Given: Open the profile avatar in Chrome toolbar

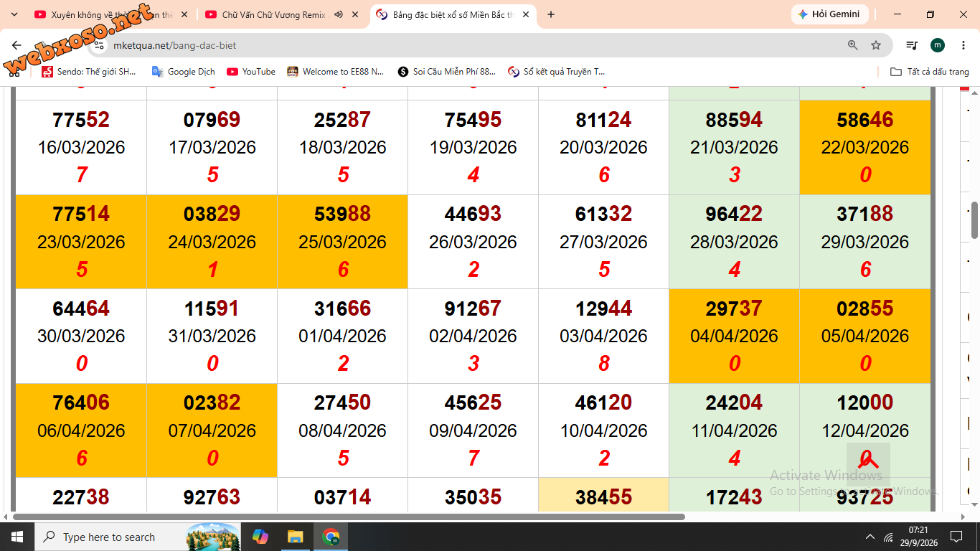Looking at the screenshot, I should tap(938, 45).
